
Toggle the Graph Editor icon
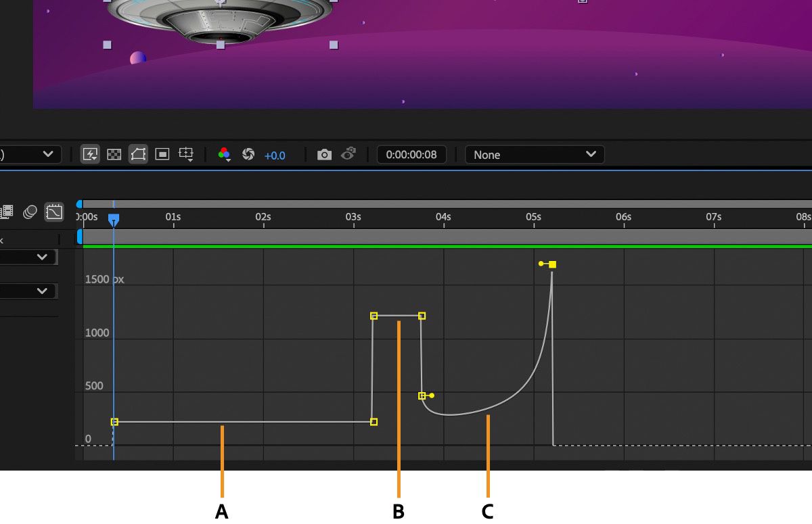point(54,212)
